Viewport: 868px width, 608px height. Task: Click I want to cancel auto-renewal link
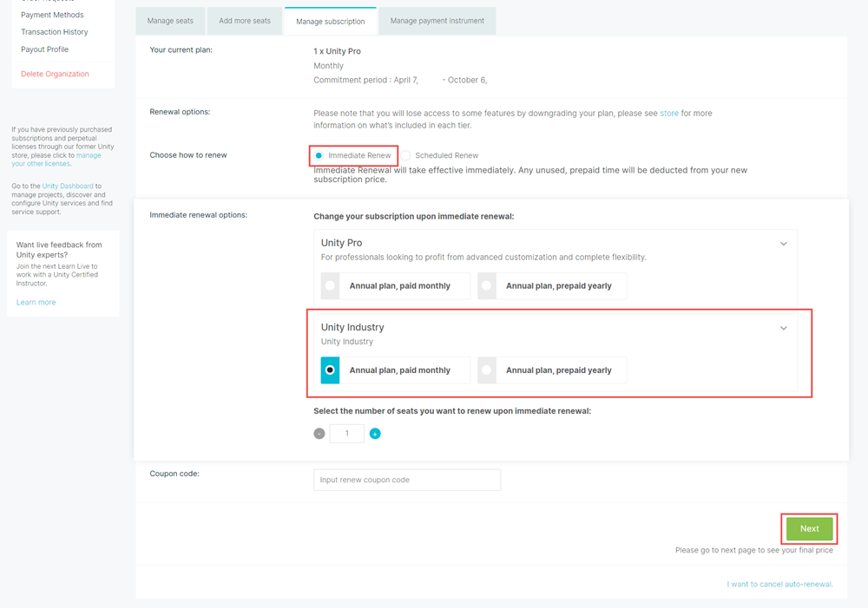[779, 585]
